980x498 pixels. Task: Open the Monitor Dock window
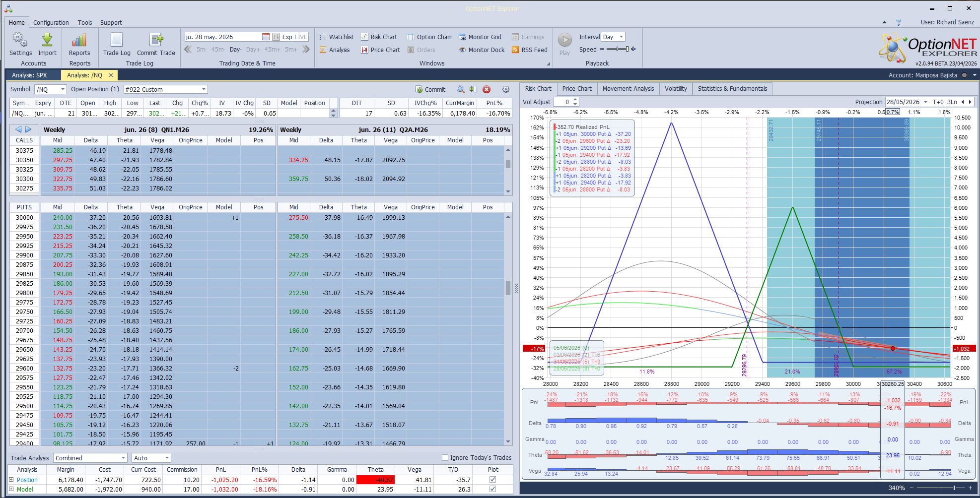click(x=481, y=50)
